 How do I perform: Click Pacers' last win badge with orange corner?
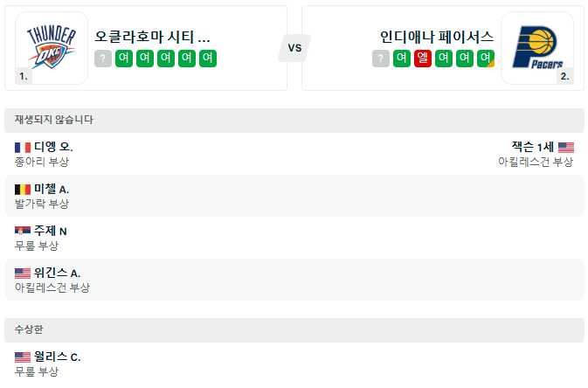click(x=486, y=59)
